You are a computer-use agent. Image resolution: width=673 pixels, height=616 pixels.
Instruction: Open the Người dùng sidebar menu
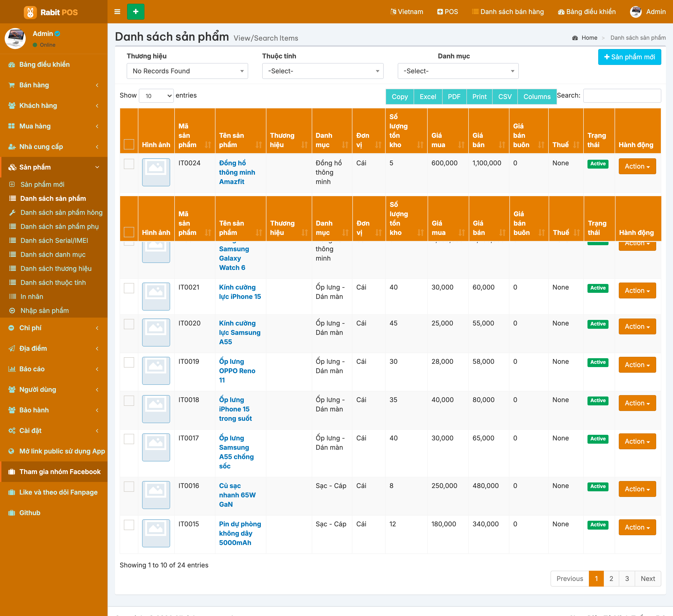[54, 389]
